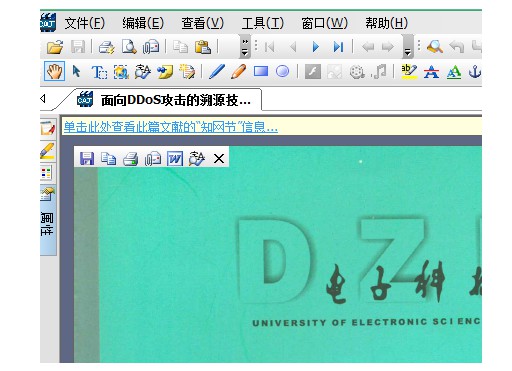Image resolution: width=512 pixels, height=371 pixels.
Task: Select the ellipse drawing tool
Action: (x=282, y=71)
